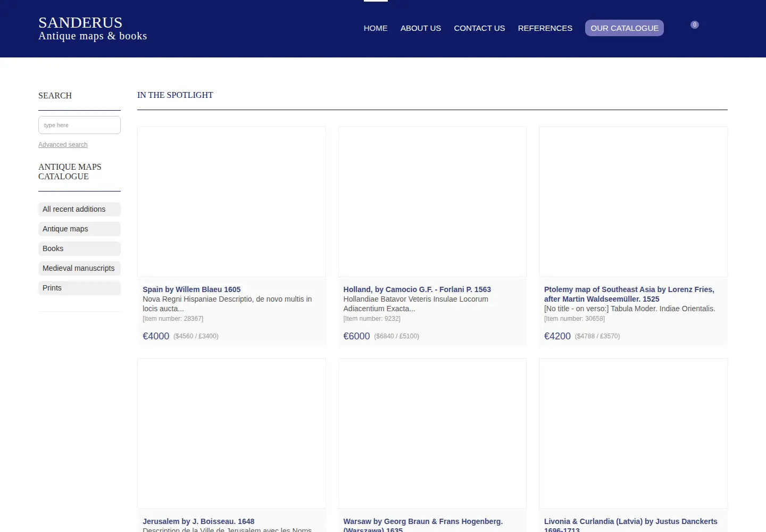
Task: Open the cart badge showing 0
Action: coord(694,24)
